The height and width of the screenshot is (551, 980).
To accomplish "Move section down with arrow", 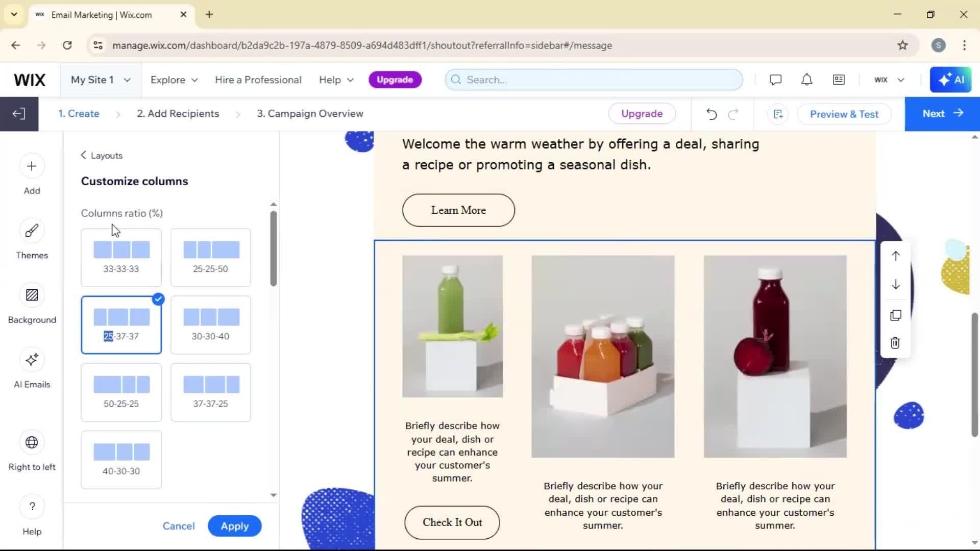I will click(x=895, y=285).
